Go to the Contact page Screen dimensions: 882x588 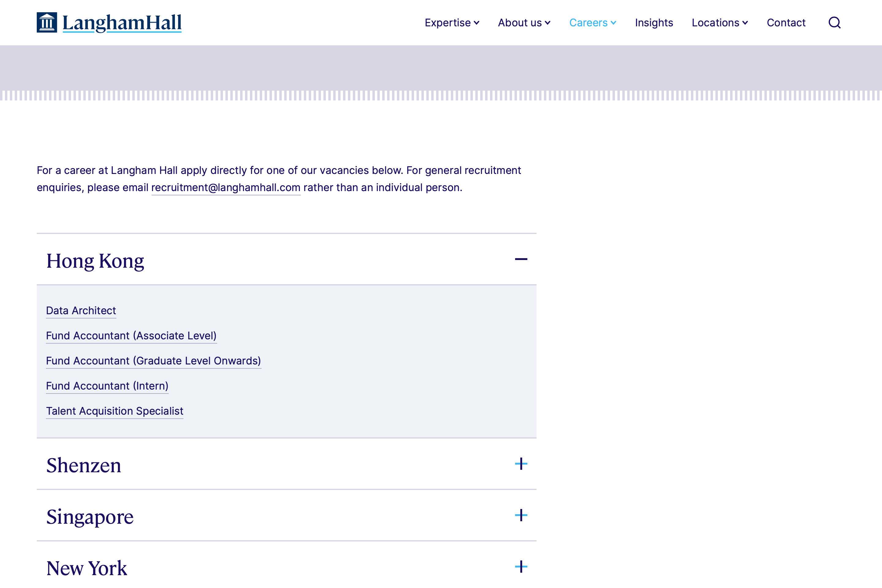tap(786, 22)
